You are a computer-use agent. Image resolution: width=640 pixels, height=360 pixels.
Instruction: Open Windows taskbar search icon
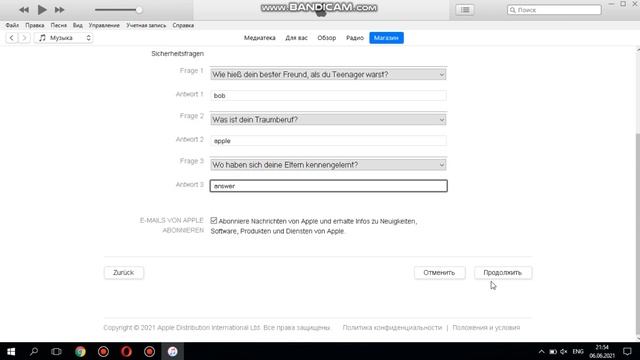[34, 351]
